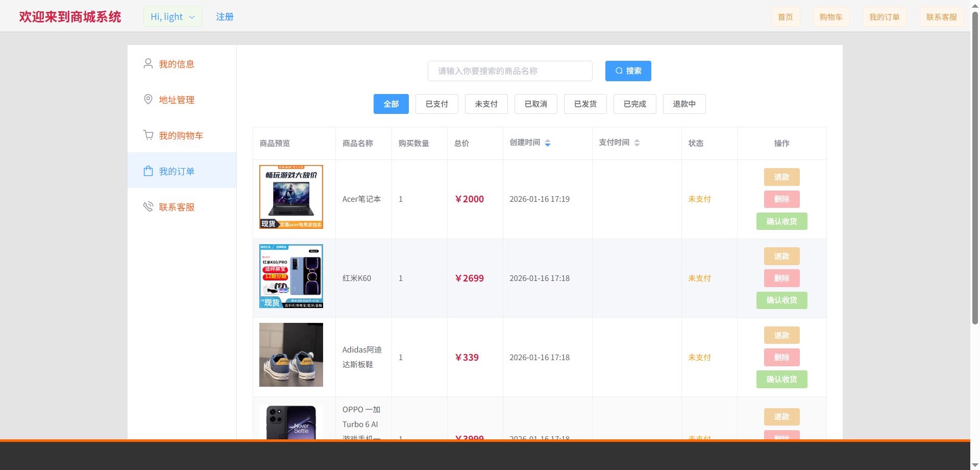Click the Acer笔记本 product name
This screenshot has height=470, width=980.
coord(361,199)
